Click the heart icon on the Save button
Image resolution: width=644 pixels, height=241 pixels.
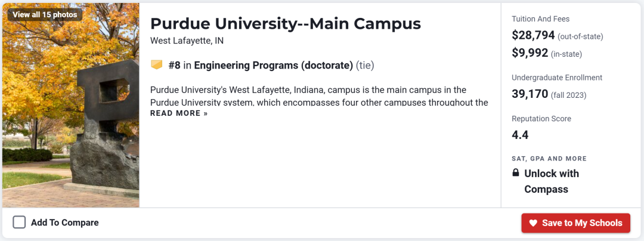click(533, 223)
